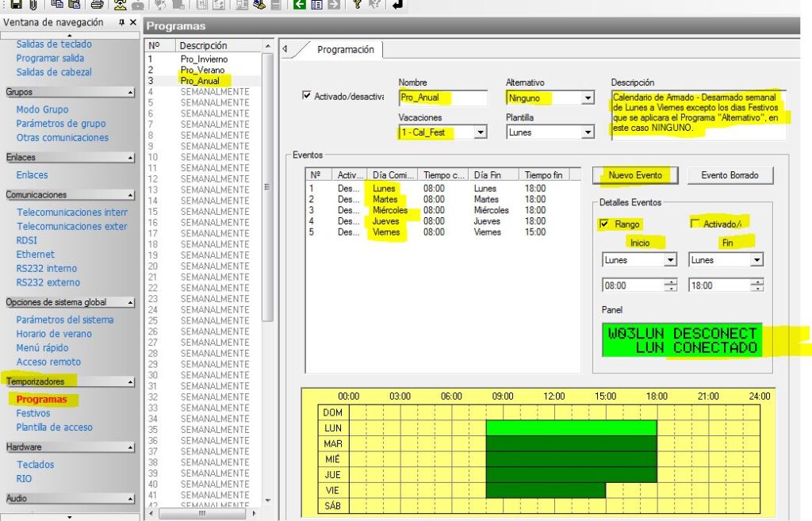This screenshot has height=521, width=812.
Task: Select program 3 Pro_Anual in list
Action: pyautogui.click(x=204, y=81)
